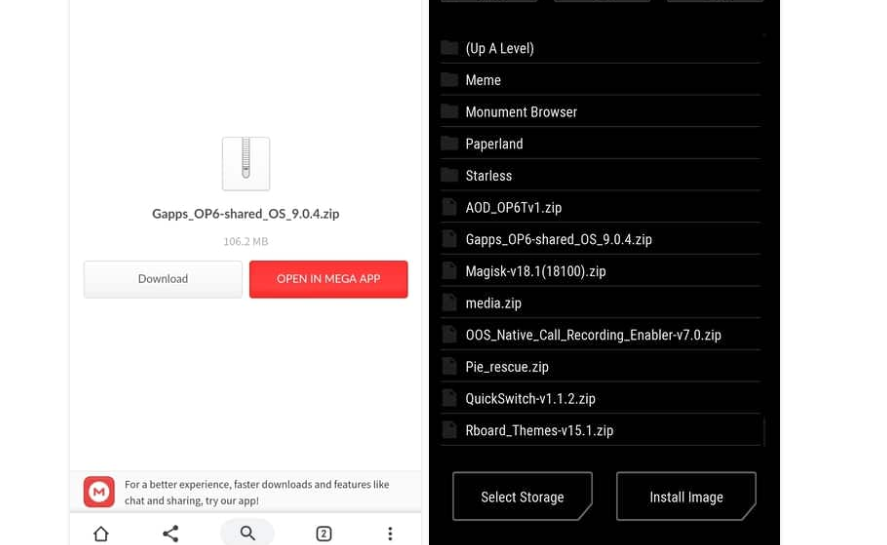Click the Download button

163,279
